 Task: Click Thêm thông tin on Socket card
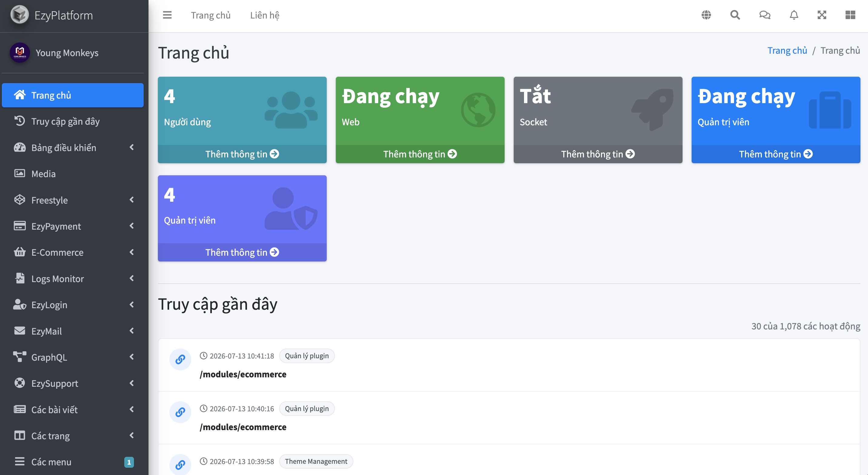pos(598,154)
